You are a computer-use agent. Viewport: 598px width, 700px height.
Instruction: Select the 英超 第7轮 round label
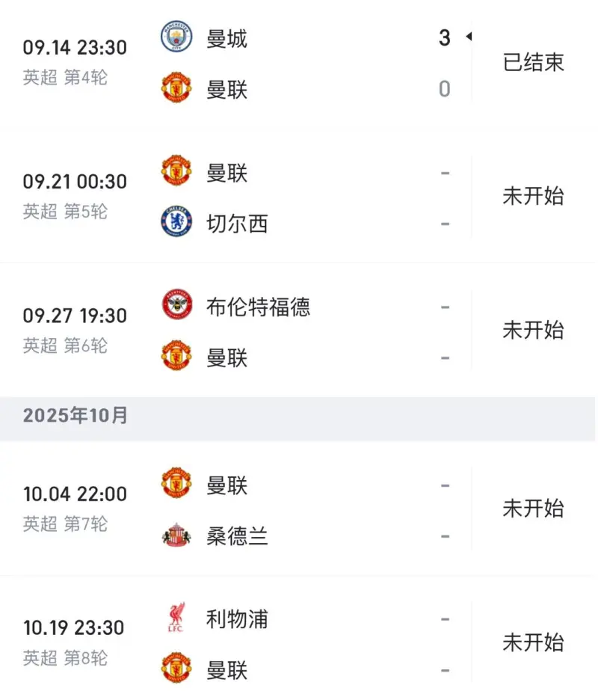[65, 524]
